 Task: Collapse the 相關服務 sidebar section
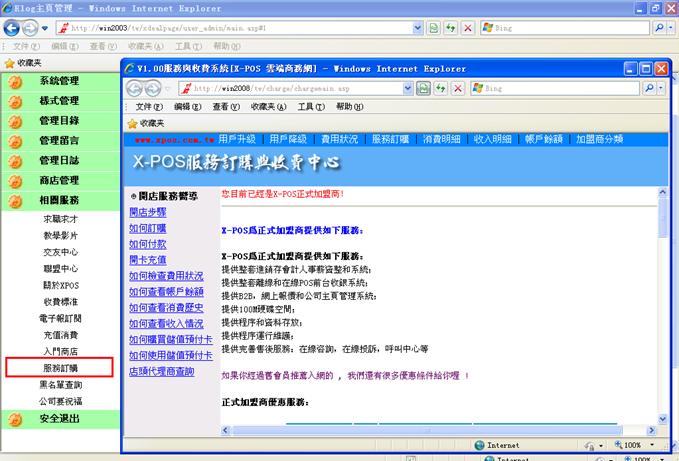pos(59,200)
